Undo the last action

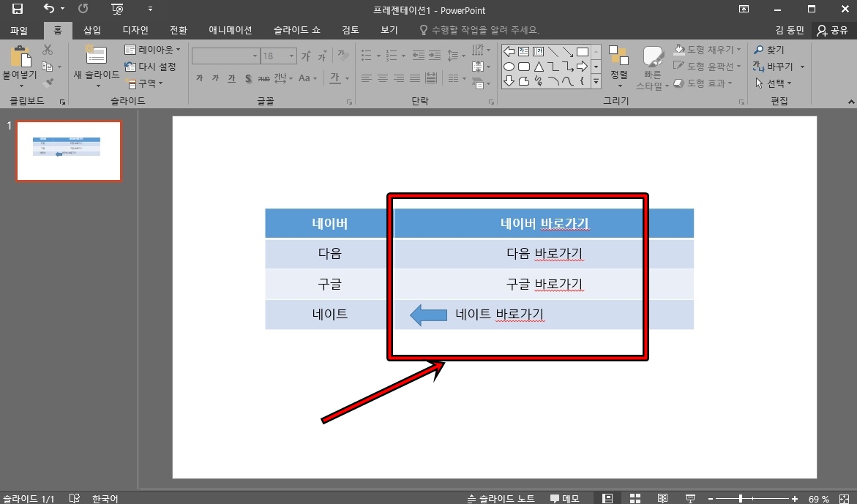tap(48, 9)
